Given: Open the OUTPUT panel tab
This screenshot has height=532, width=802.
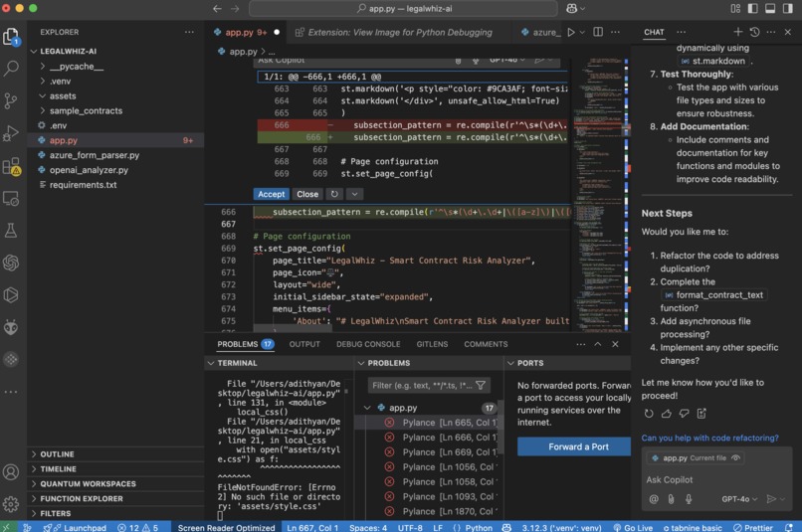Looking at the screenshot, I should tap(304, 344).
